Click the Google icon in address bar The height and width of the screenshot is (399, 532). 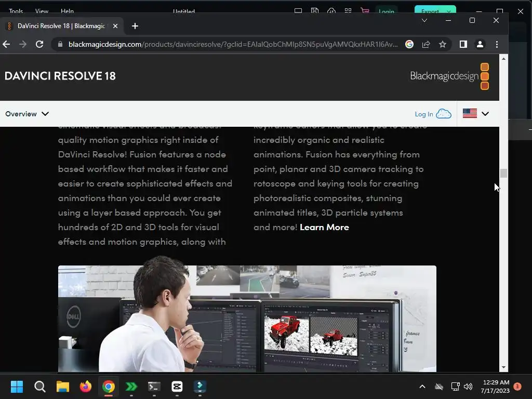(x=409, y=44)
